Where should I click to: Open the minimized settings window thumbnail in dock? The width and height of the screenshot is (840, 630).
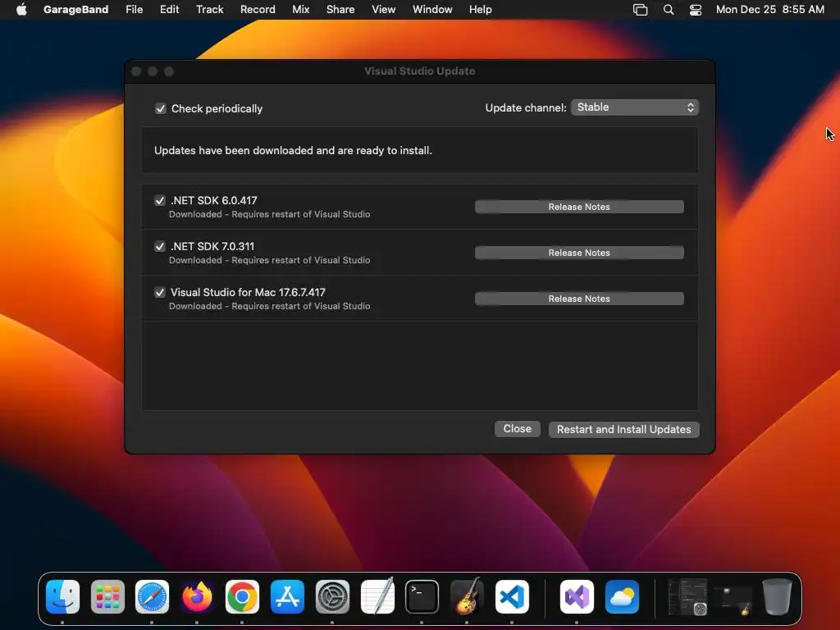click(688, 597)
